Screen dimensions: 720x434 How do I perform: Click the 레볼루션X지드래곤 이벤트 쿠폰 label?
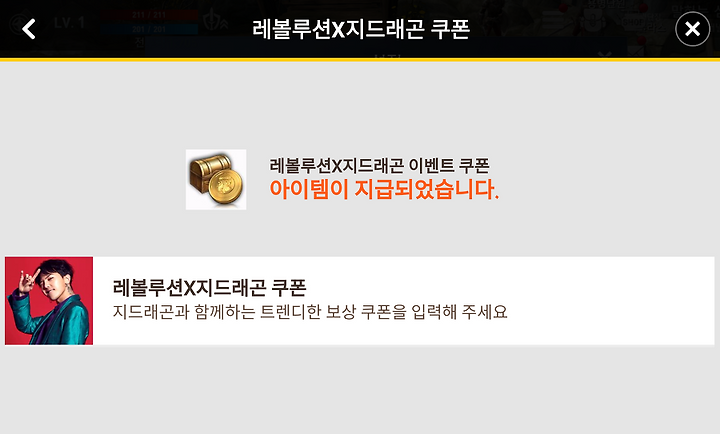(379, 166)
